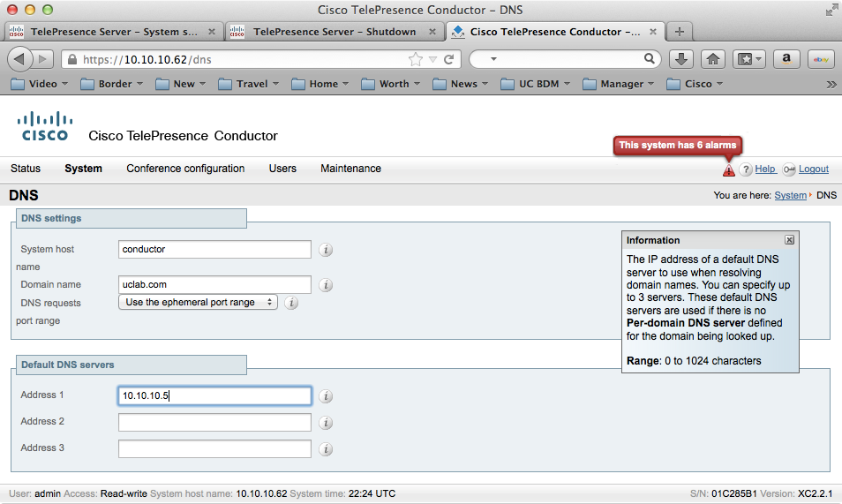Image resolution: width=842 pixels, height=504 pixels.
Task: Click the lock icon in the address bar
Action: [x=72, y=59]
